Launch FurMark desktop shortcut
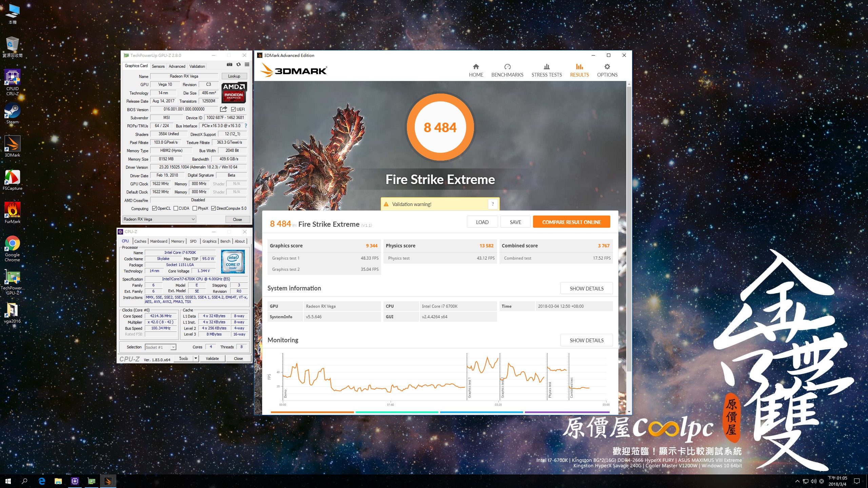Image resolution: width=868 pixels, height=488 pixels. pyautogui.click(x=13, y=213)
